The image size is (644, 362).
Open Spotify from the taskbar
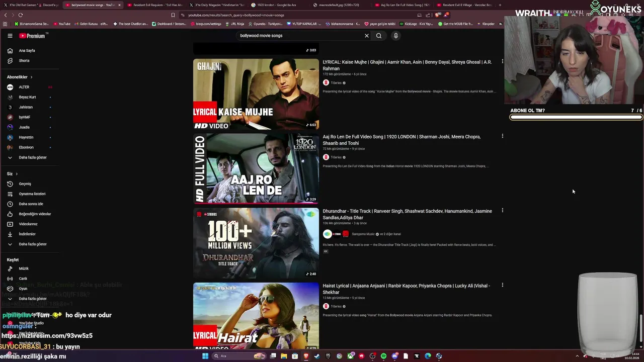point(383,356)
